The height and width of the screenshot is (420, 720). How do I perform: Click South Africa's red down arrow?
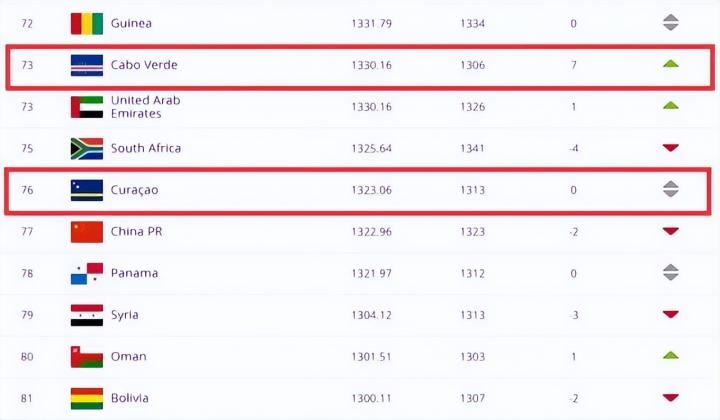click(x=670, y=148)
